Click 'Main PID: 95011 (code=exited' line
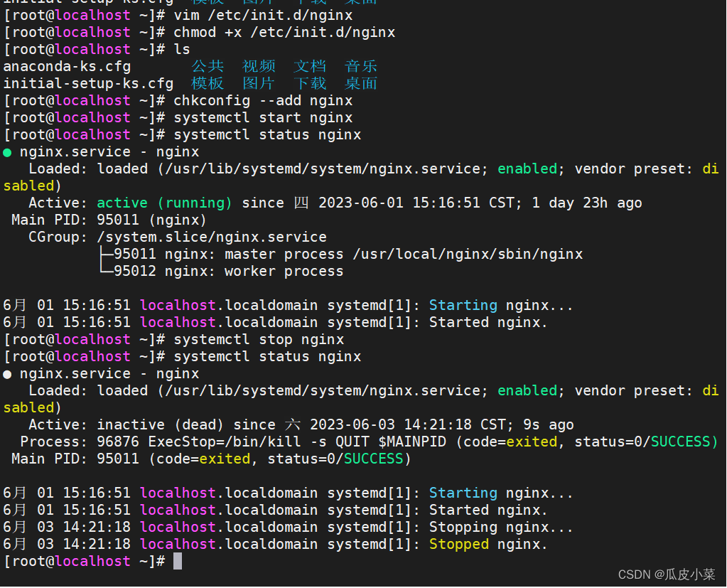The image size is (727, 588). [212, 459]
